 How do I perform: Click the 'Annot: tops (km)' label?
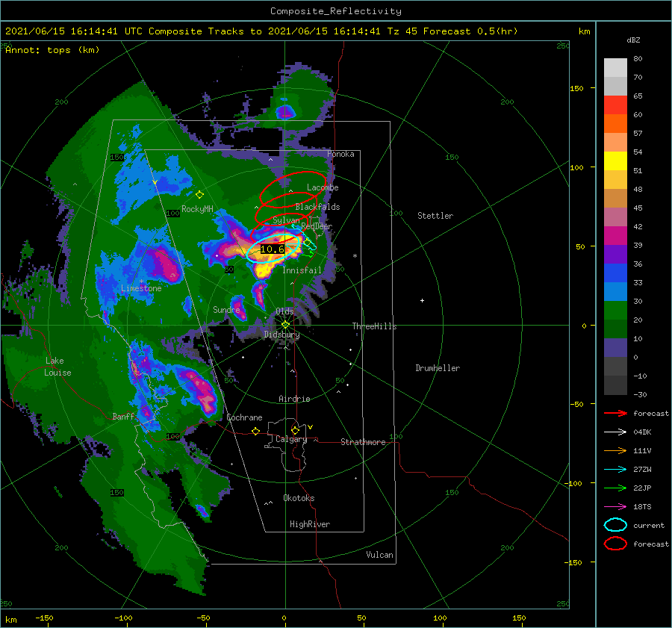coord(52,50)
